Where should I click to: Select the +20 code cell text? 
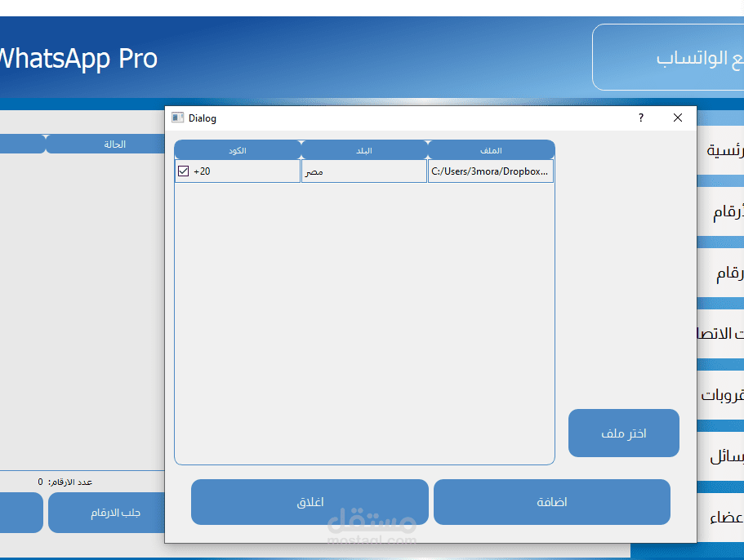point(203,171)
